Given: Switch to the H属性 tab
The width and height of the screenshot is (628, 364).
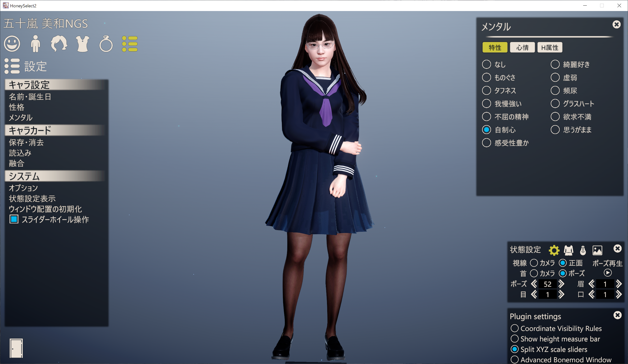Looking at the screenshot, I should [x=550, y=47].
